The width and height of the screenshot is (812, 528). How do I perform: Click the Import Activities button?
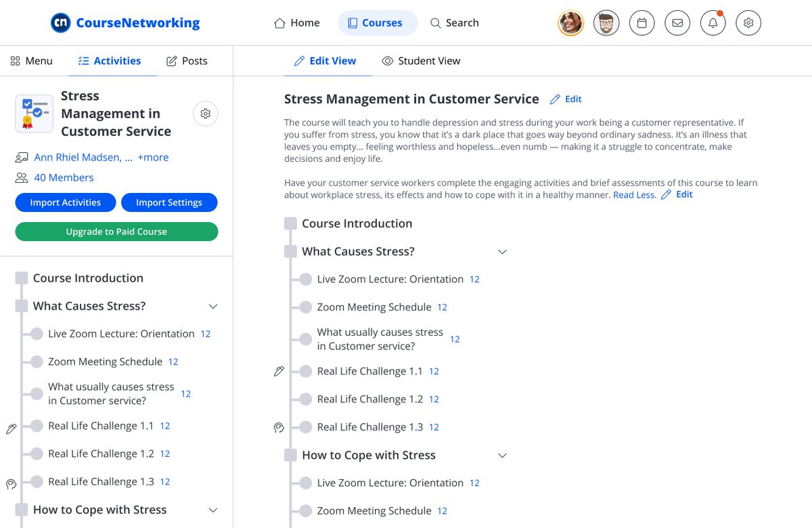click(65, 202)
